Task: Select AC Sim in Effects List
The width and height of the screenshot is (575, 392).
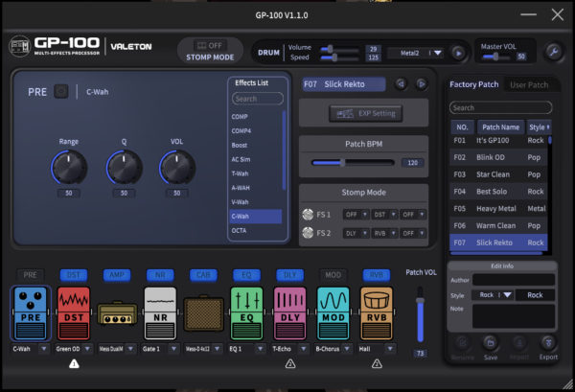Action: 256,159
